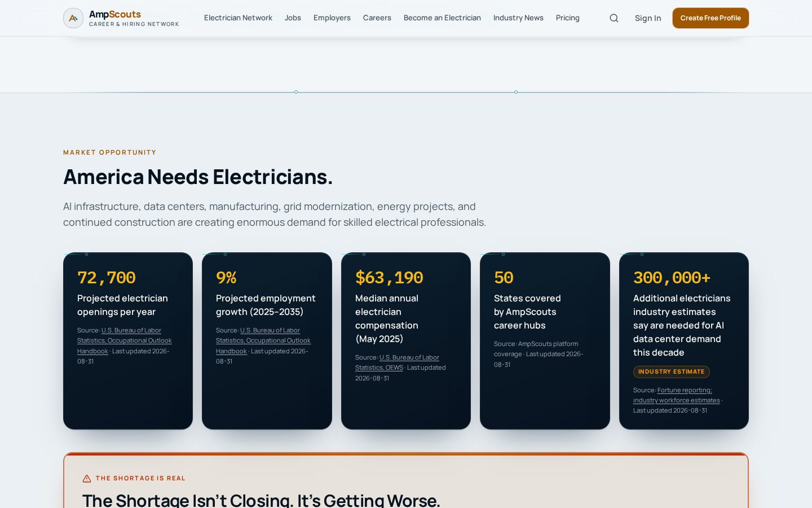The width and height of the screenshot is (812, 508).
Task: Click The Shortage Isn't Closing heading
Action: [x=261, y=500]
